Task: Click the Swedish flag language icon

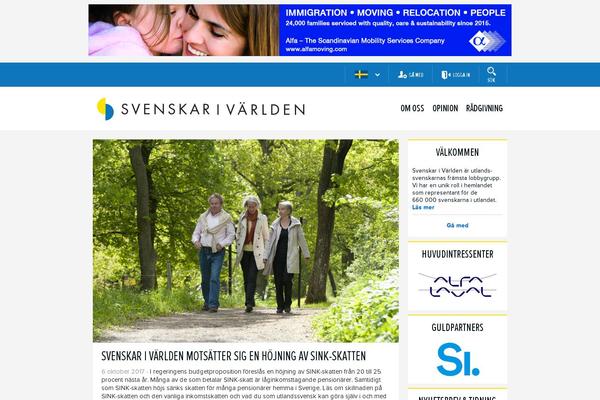Action: (x=361, y=75)
